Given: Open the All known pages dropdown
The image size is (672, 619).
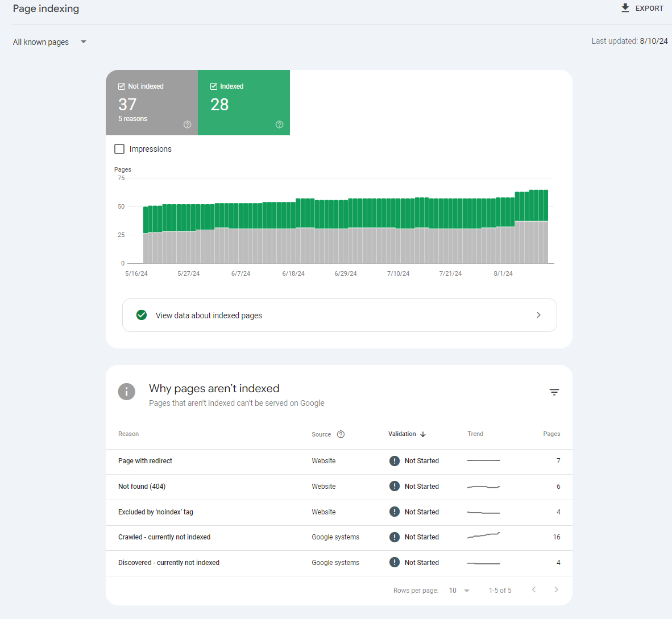Looking at the screenshot, I should (x=49, y=42).
